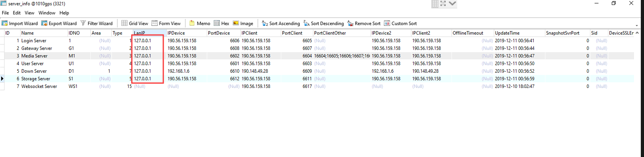The height and width of the screenshot is (157, 644).
Task: Click the IPClient2 column header
Action: [431, 33]
